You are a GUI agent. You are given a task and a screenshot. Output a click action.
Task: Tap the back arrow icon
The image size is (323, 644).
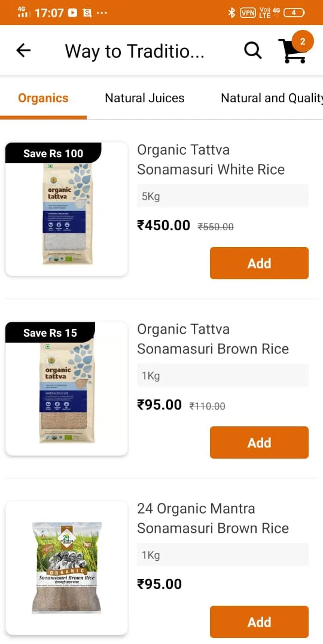click(23, 50)
